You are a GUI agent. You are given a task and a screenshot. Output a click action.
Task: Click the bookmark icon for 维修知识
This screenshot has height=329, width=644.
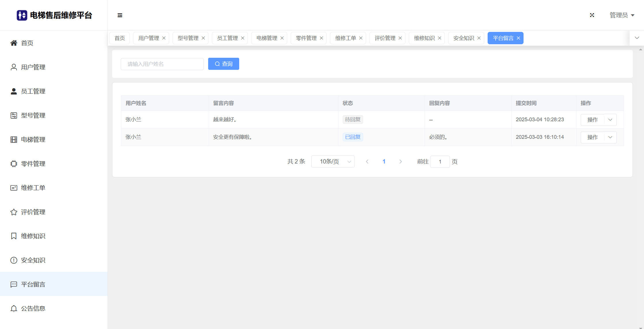(14, 236)
